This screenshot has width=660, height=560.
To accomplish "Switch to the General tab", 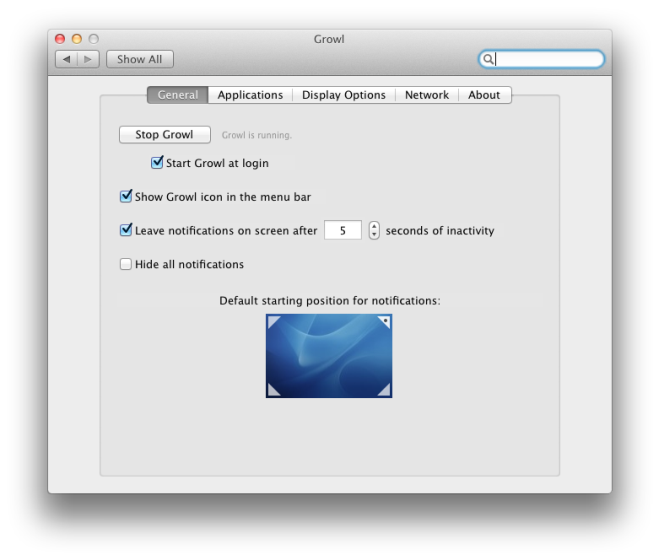I will click(x=178, y=95).
